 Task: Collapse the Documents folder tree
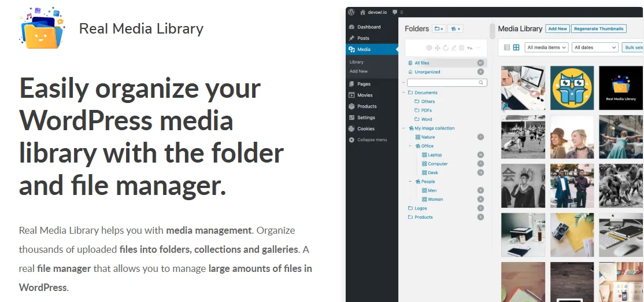[x=404, y=93]
